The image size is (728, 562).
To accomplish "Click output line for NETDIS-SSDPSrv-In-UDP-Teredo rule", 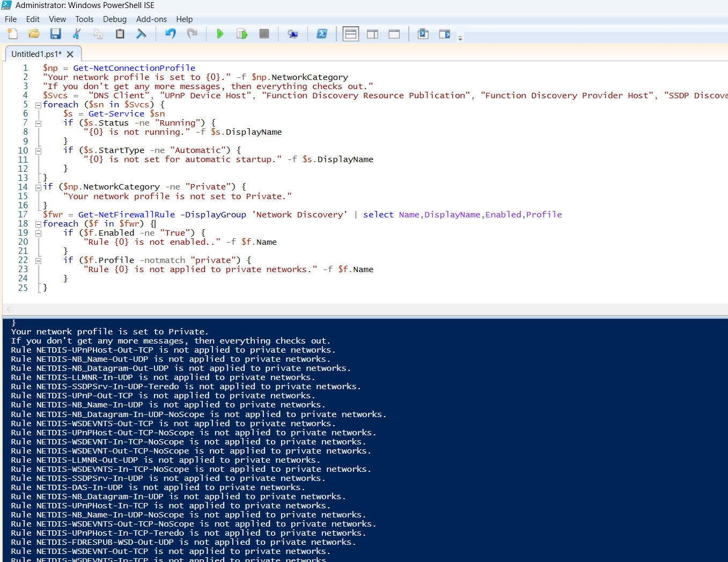I will point(186,386).
